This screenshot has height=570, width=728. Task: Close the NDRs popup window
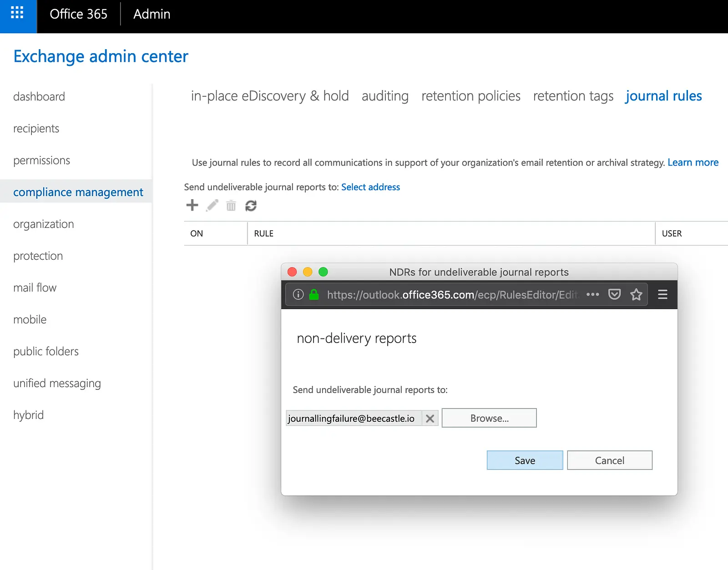(293, 272)
